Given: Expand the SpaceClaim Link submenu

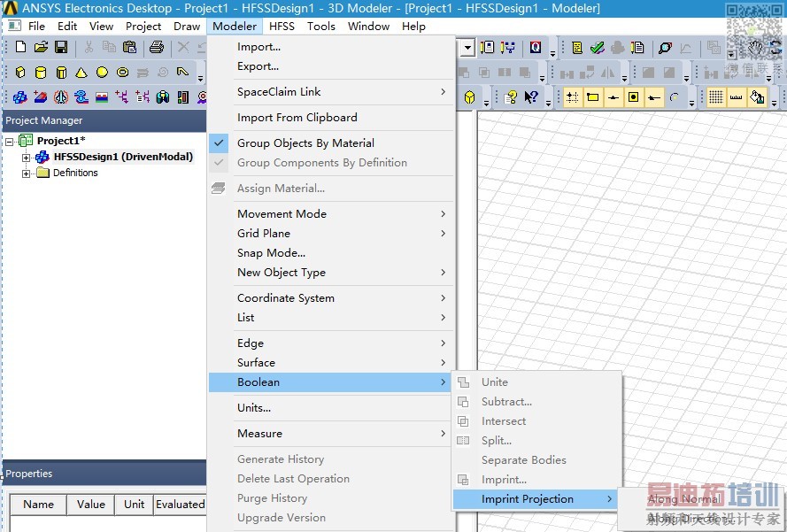Looking at the screenshot, I should (x=331, y=92).
